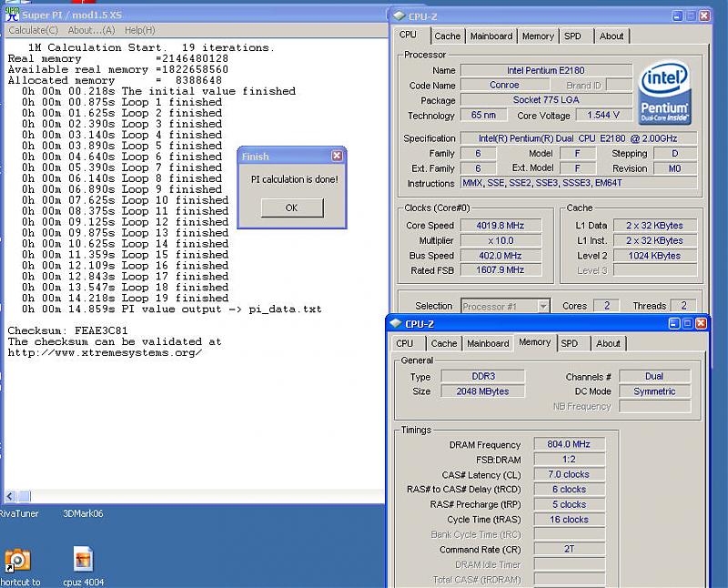Click the CPU-Z icon in lower window title
This screenshot has width=728, height=588.
click(x=396, y=323)
